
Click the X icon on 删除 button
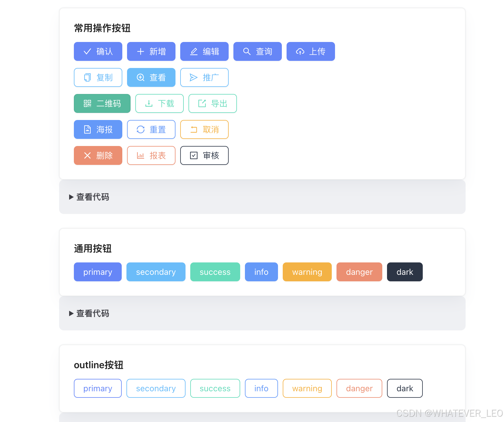(x=87, y=156)
